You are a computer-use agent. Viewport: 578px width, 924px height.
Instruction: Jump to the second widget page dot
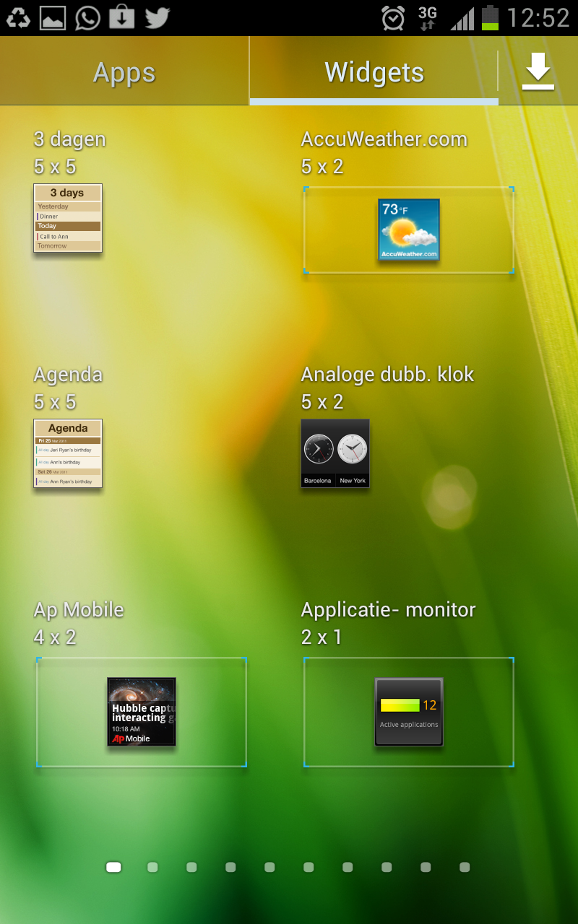coord(152,867)
